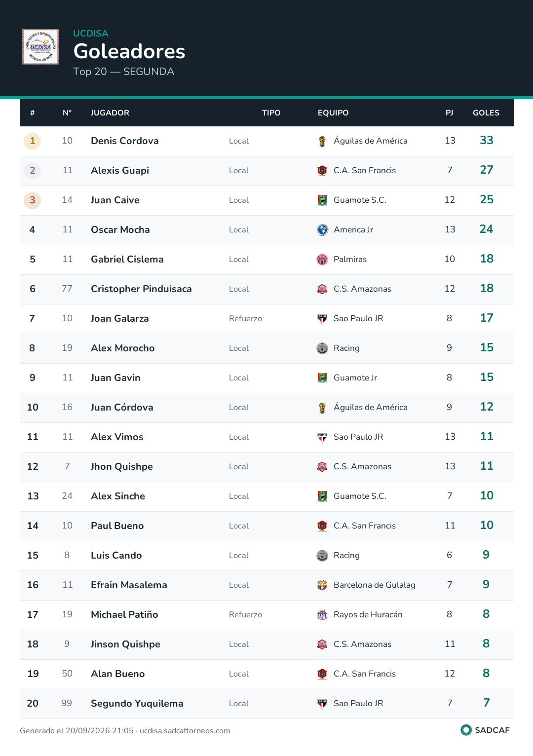The width and height of the screenshot is (533, 756).
Task: Click the America Jr team crest
Action: point(322,230)
